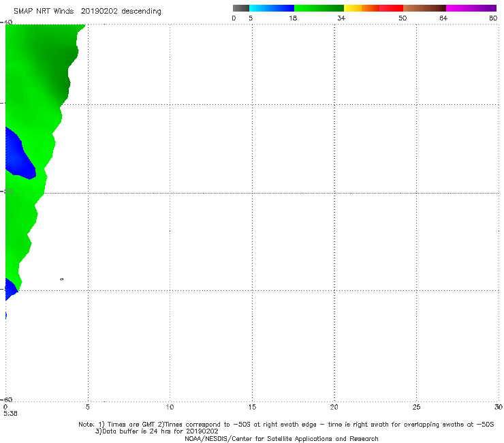This screenshot has height=443, width=504.
Task: Click the '30' longitude axis label
Action: click(499, 408)
